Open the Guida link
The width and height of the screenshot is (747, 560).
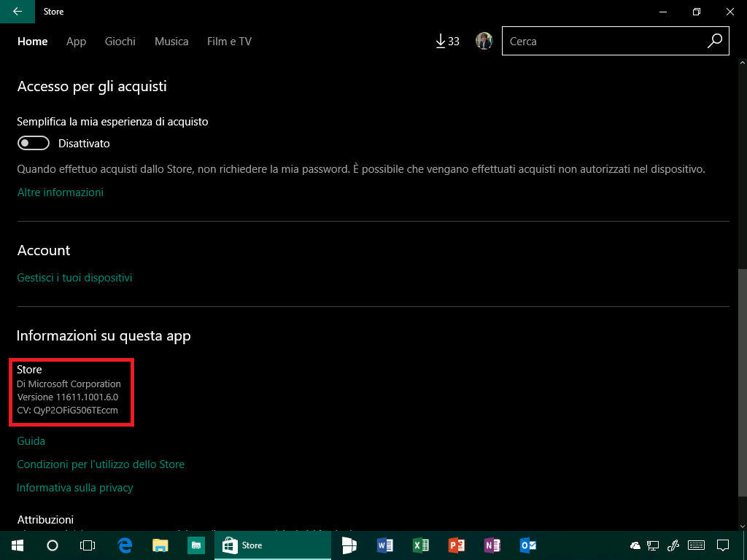[x=31, y=441]
